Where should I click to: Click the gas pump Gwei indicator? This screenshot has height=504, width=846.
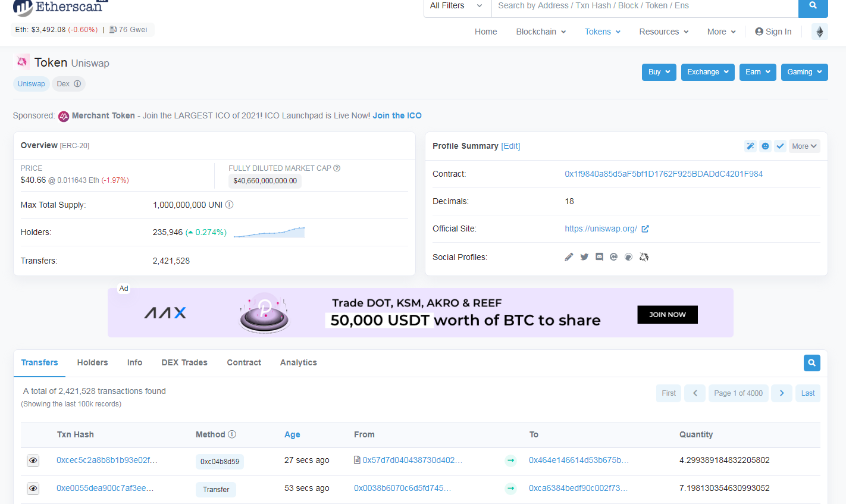(x=129, y=30)
